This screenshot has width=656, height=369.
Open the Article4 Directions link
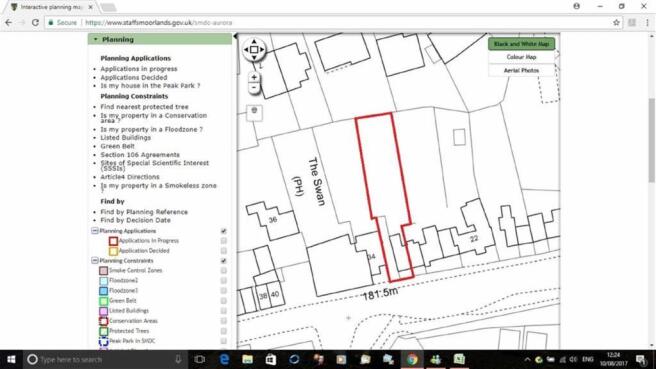pos(130,177)
